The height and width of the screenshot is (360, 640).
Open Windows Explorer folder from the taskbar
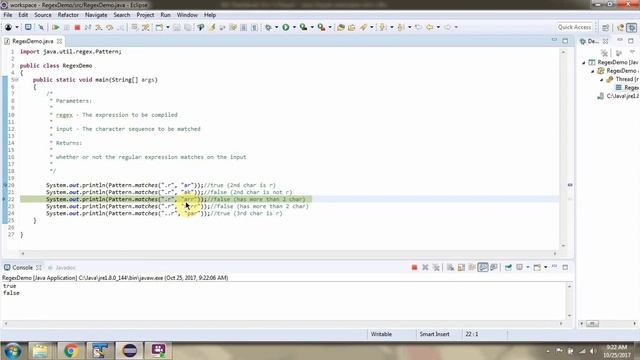tap(40, 351)
